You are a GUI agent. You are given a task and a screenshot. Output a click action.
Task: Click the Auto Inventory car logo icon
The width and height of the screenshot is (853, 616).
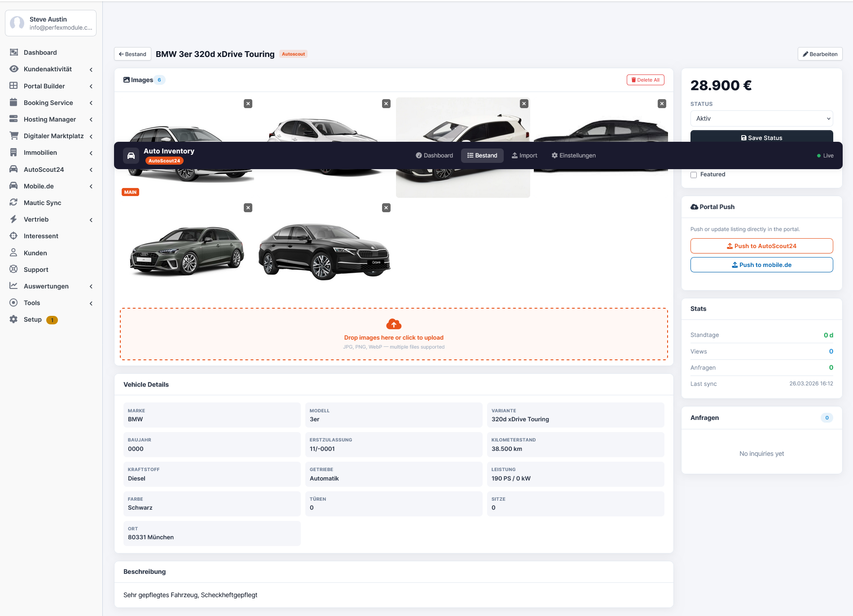click(x=131, y=156)
